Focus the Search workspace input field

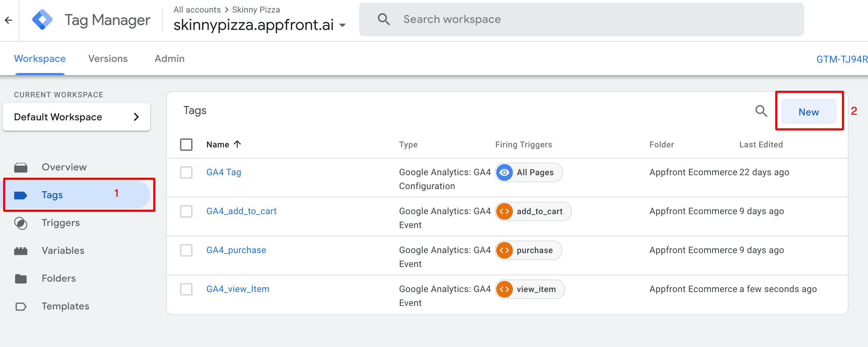(582, 19)
